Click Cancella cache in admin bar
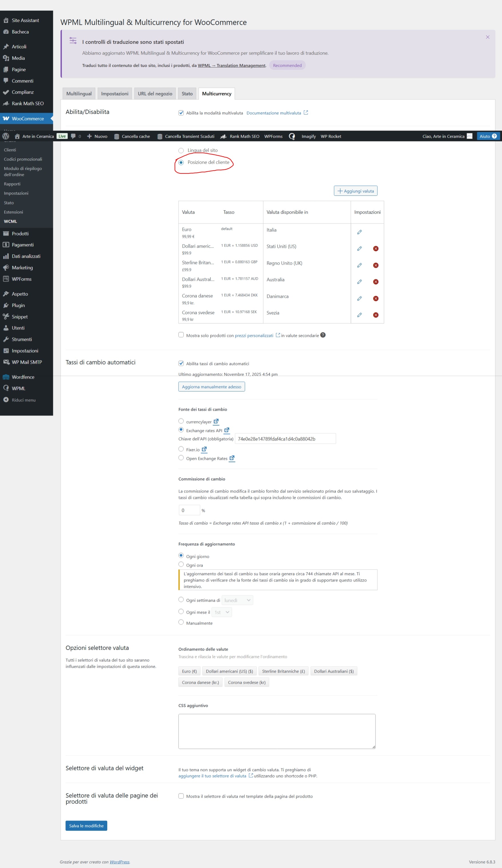Viewport: 502px width, 868px height. pos(132,136)
